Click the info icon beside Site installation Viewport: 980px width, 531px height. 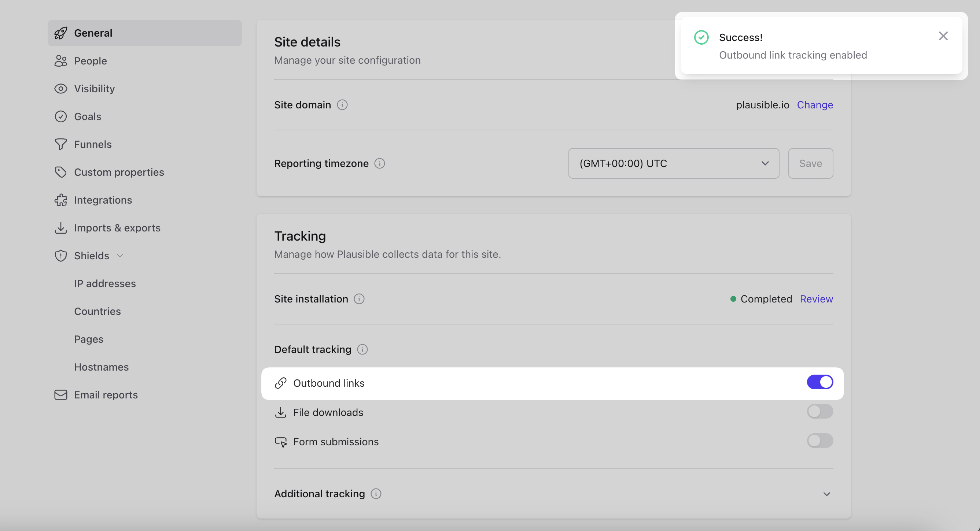(359, 299)
